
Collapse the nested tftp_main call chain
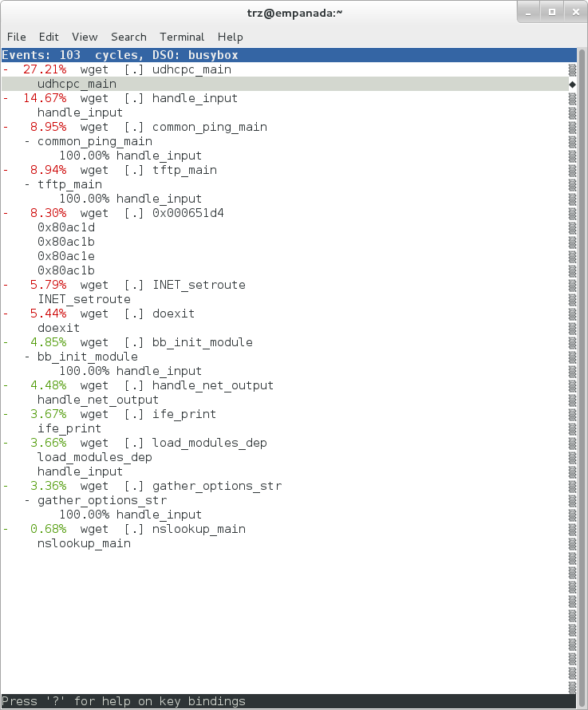coord(28,184)
